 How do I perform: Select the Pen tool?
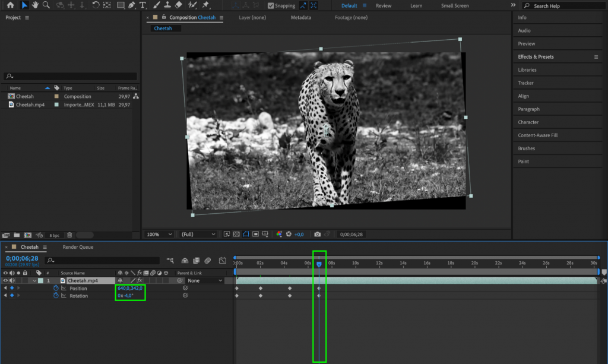(x=132, y=5)
